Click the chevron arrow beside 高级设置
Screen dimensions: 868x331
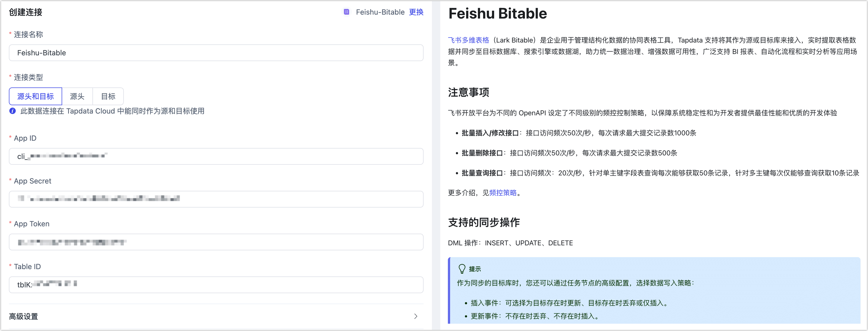pyautogui.click(x=415, y=316)
